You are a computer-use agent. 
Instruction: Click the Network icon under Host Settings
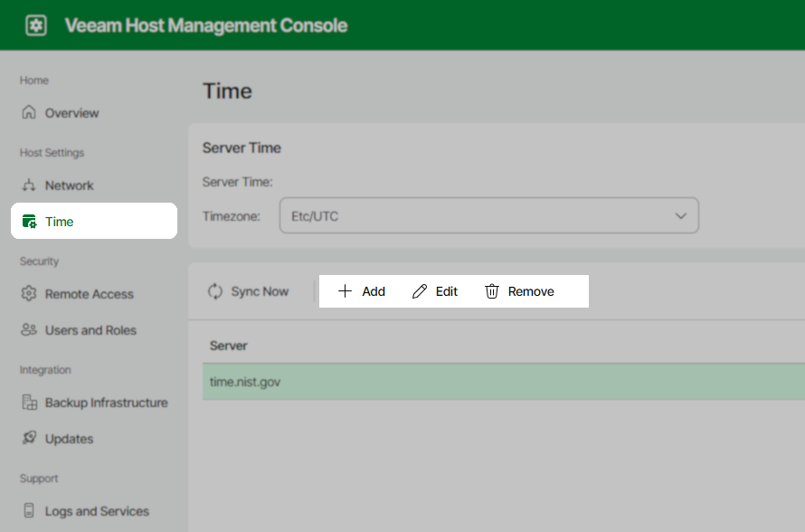(27, 185)
